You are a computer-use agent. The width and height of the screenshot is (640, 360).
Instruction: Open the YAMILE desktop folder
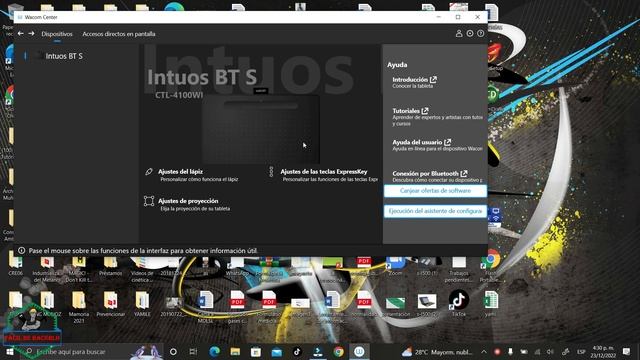pyautogui.click(x=142, y=304)
